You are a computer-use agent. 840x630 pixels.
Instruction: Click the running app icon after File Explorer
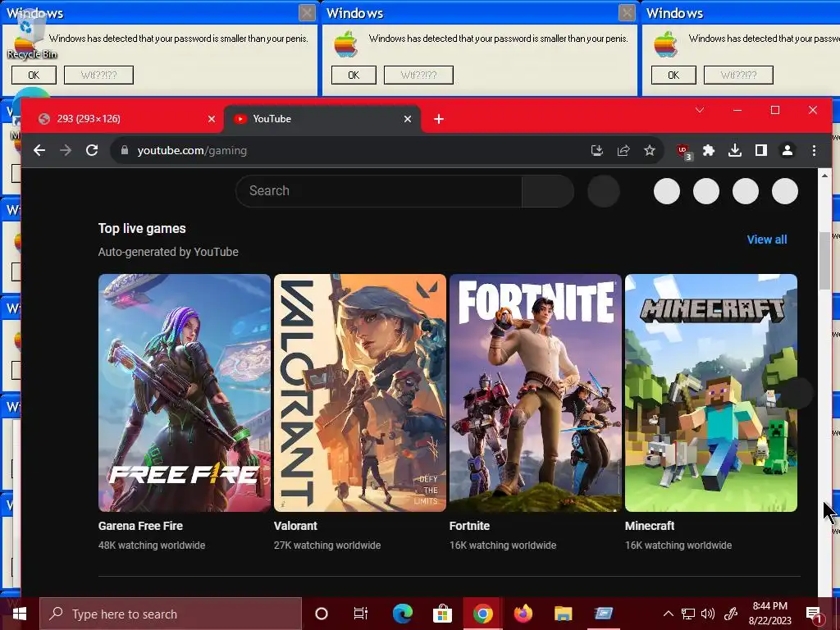point(604,614)
